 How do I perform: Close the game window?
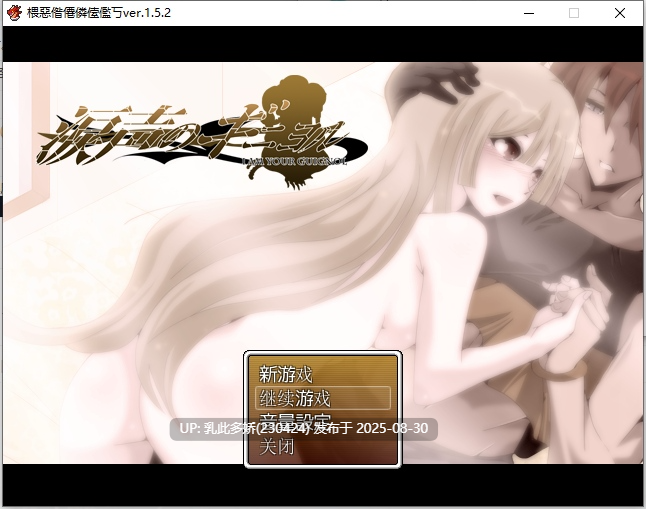tap(620, 13)
